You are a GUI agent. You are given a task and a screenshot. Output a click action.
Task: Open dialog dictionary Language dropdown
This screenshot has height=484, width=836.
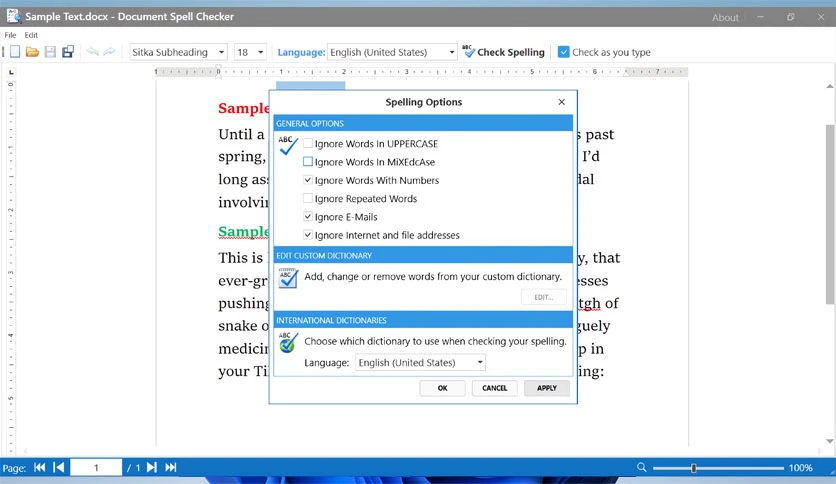coord(480,362)
